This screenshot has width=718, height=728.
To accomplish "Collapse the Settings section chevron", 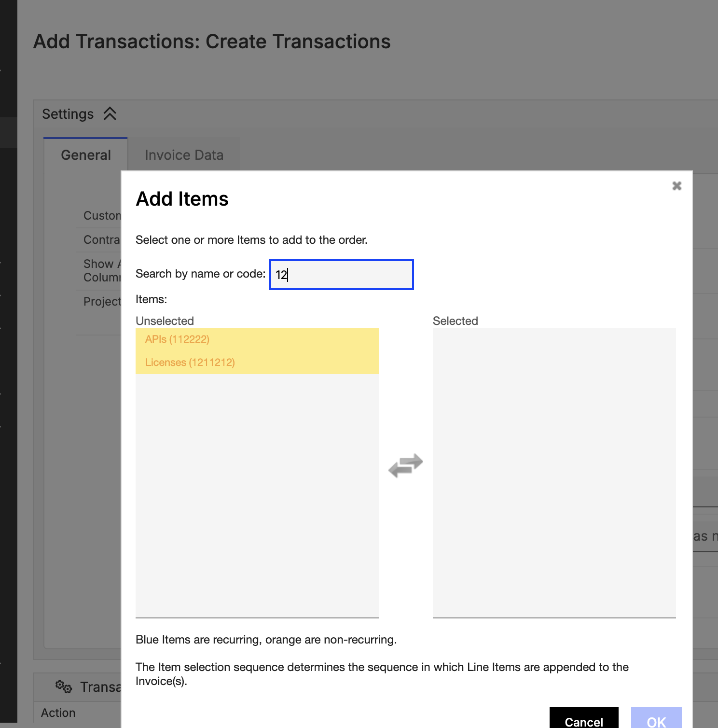I will (x=110, y=114).
